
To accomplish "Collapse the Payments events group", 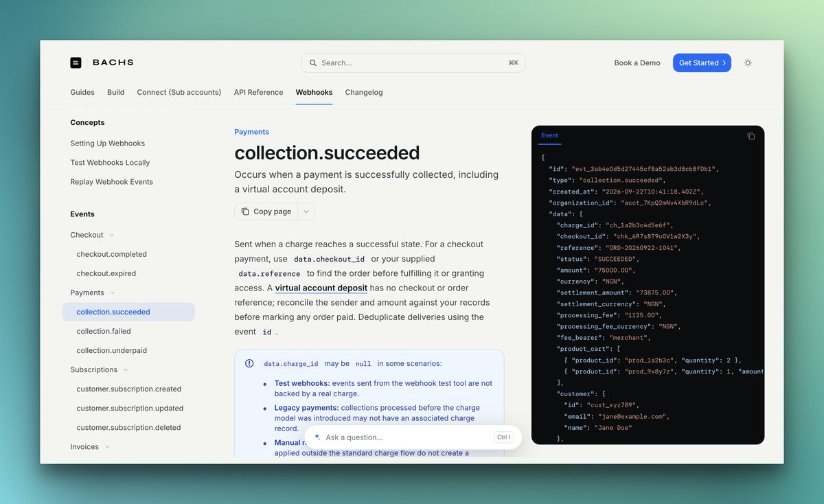I will 113,293.
